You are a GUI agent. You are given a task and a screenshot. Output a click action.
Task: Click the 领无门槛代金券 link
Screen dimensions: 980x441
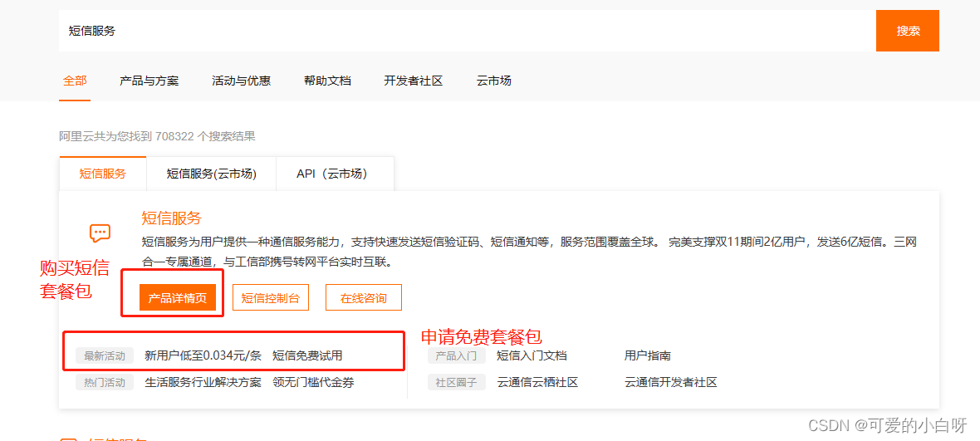[x=314, y=382]
